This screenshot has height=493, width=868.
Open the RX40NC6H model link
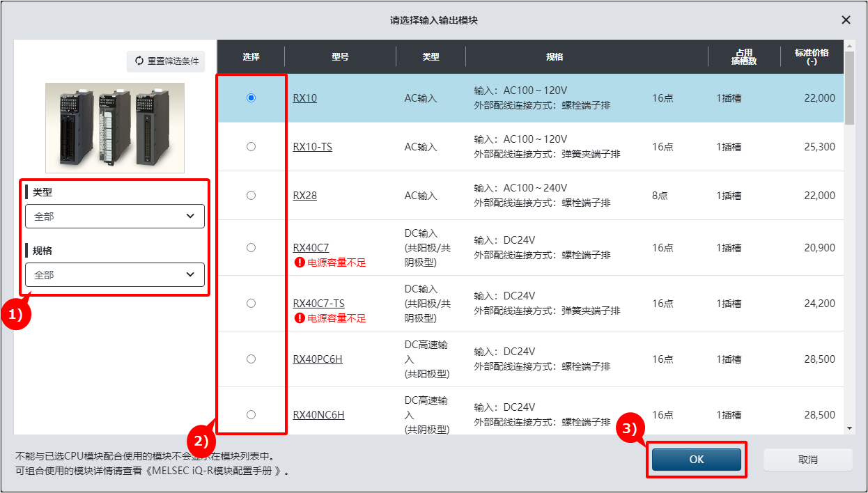(x=318, y=415)
